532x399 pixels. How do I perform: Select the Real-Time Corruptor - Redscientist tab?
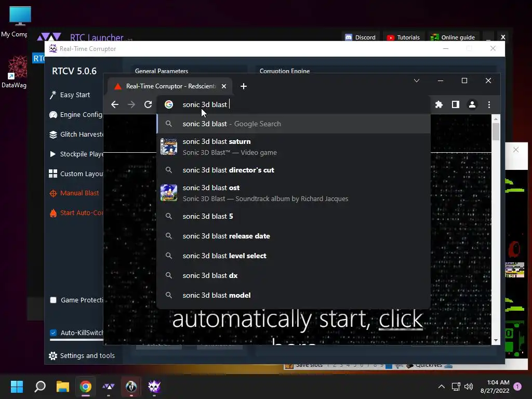point(170,86)
